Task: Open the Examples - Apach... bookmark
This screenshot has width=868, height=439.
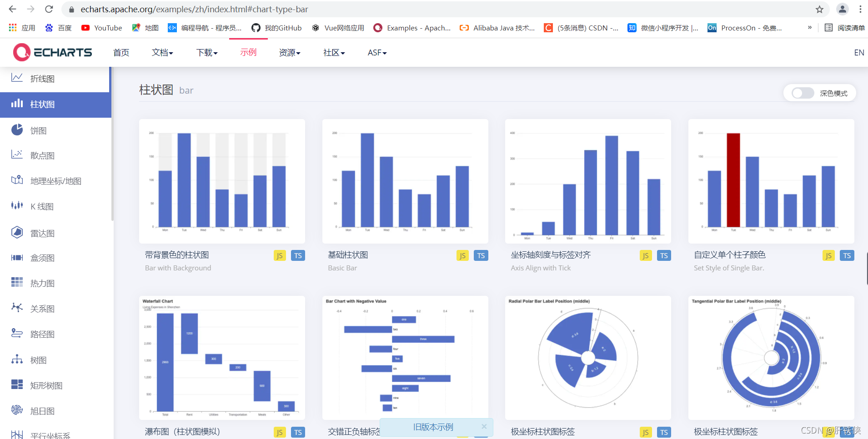Action: coord(412,28)
